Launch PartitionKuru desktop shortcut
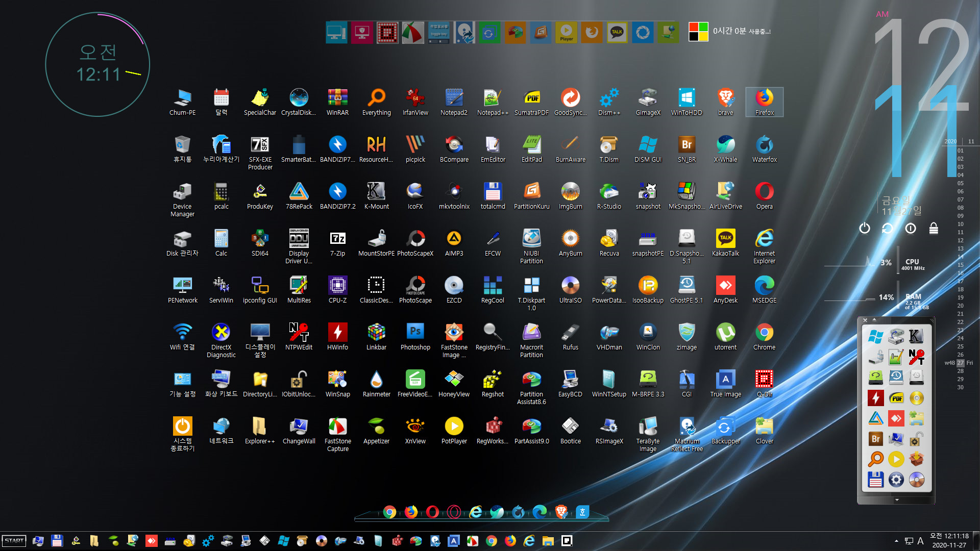This screenshot has width=980, height=551. pos(531,196)
